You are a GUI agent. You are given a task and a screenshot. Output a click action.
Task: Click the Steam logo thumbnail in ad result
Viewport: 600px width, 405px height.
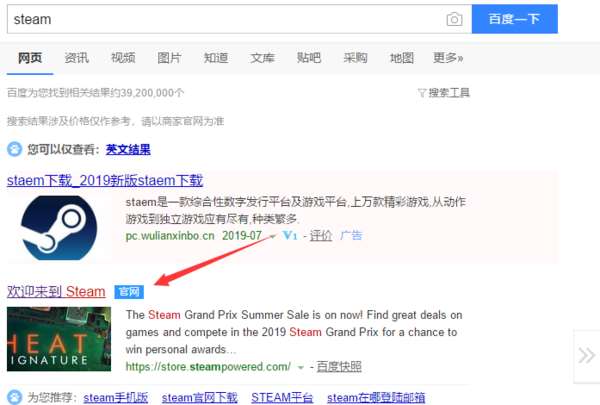pyautogui.click(x=59, y=227)
